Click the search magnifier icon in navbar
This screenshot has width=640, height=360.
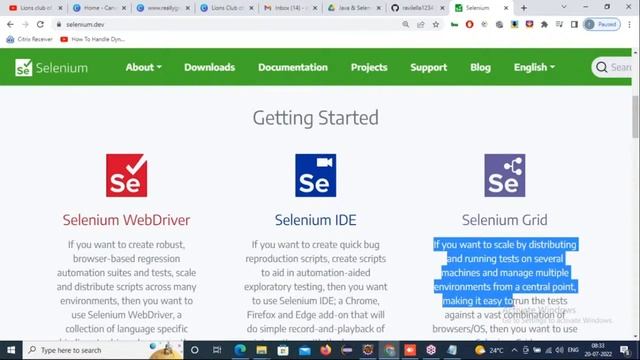[602, 67]
